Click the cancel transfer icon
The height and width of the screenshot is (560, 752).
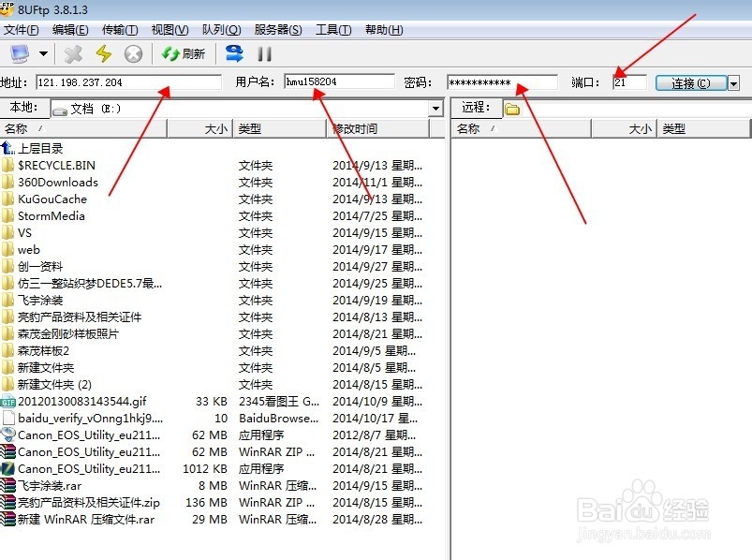[132, 53]
